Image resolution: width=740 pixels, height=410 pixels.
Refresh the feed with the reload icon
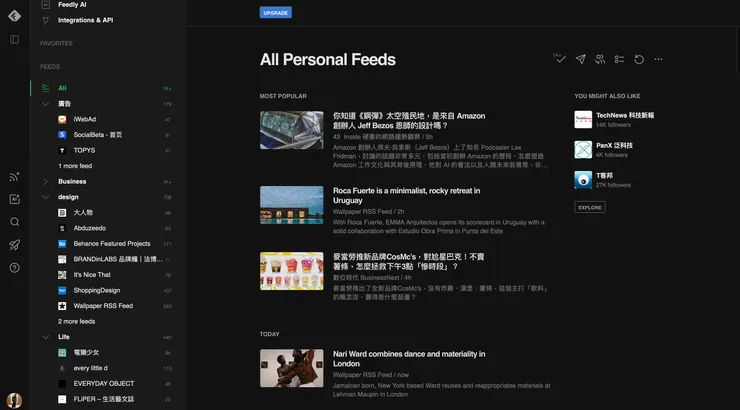pyautogui.click(x=639, y=59)
